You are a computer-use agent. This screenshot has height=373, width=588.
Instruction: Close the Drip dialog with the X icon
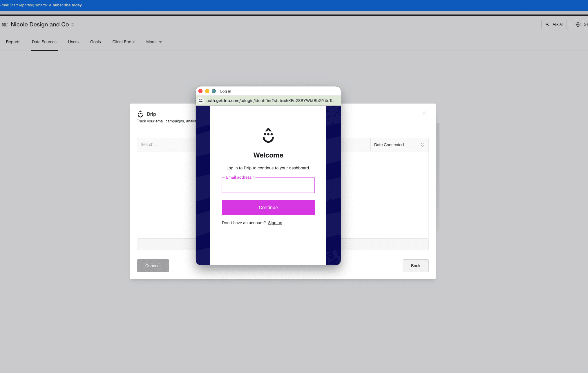(x=424, y=113)
